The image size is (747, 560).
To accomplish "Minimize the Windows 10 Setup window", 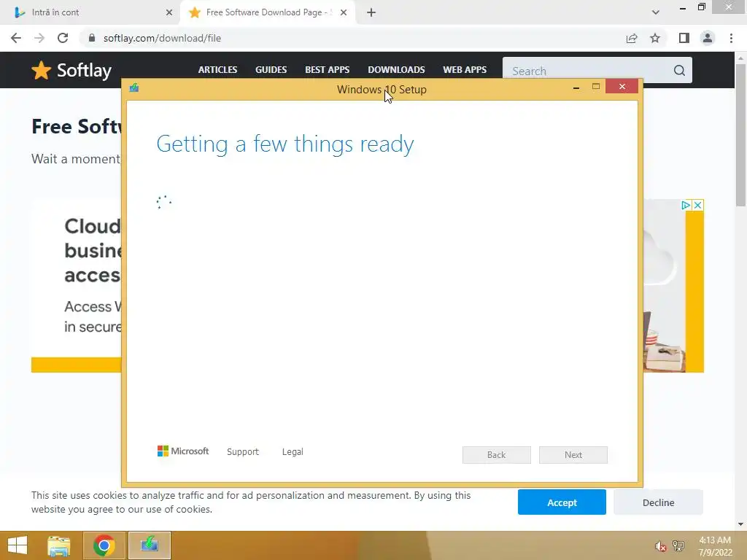I will pos(576,87).
